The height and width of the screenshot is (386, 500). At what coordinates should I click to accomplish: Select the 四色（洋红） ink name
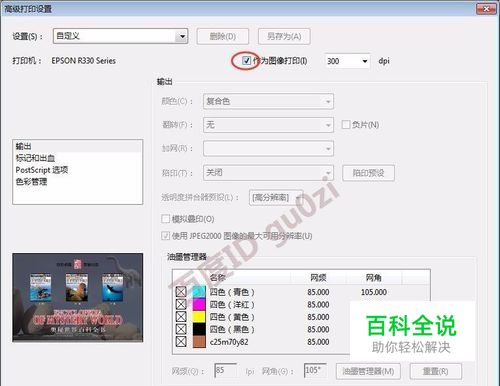click(232, 305)
